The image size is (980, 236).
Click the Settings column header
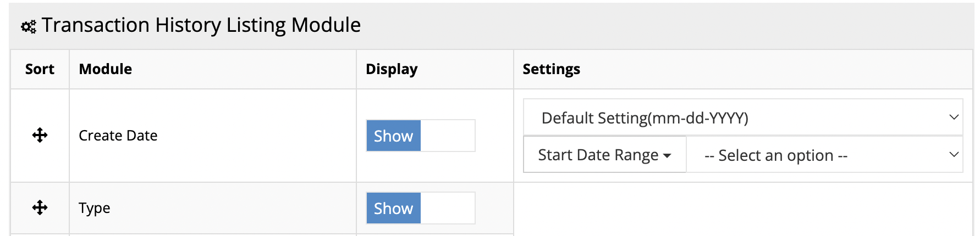coord(551,69)
